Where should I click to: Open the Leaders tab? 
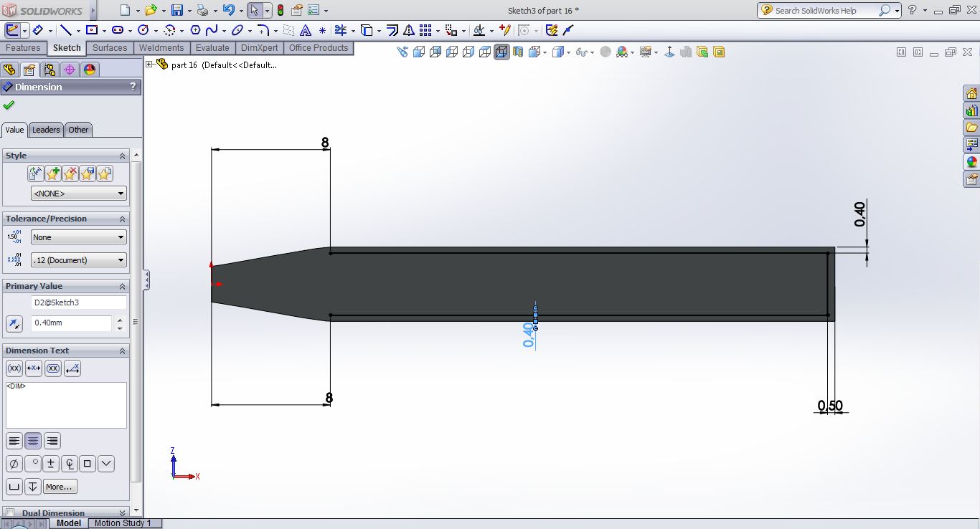(x=46, y=130)
